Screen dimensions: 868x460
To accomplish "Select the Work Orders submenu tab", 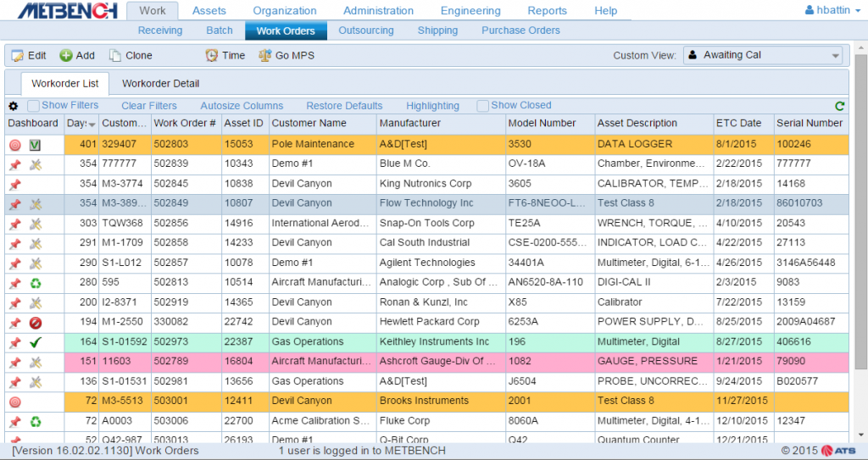I will tap(286, 31).
